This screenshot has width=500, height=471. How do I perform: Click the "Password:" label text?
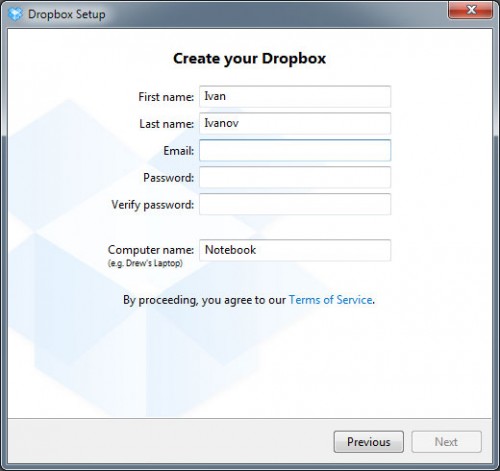tap(168, 178)
